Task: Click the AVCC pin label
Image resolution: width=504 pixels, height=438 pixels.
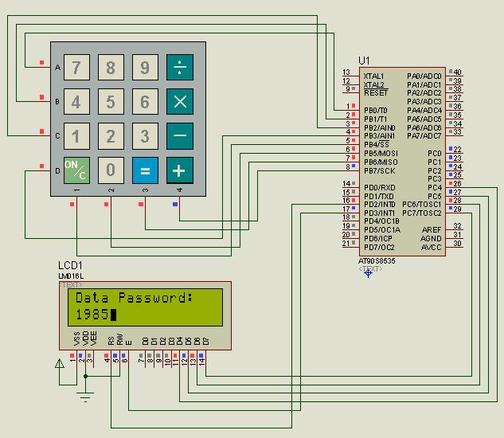Action: [432, 248]
